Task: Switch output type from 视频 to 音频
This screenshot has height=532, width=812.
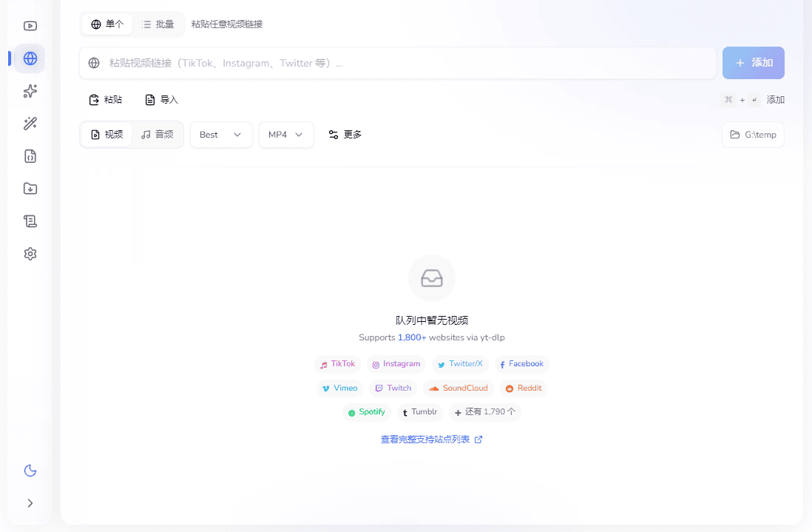Action: pyautogui.click(x=158, y=134)
